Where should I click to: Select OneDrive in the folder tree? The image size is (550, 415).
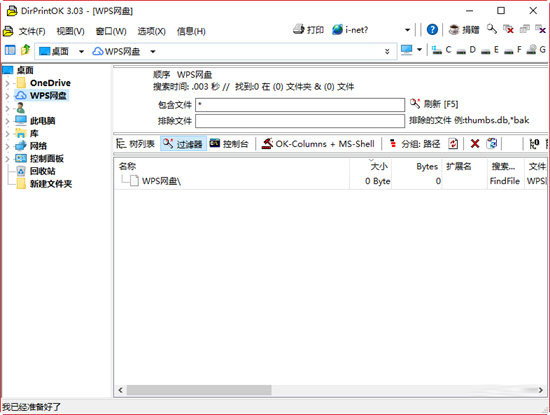(x=50, y=83)
